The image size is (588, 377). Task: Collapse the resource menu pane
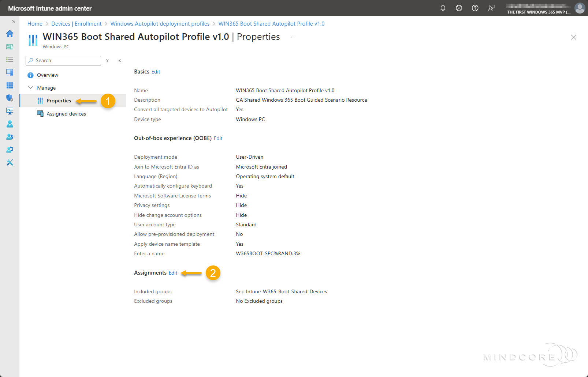point(119,61)
